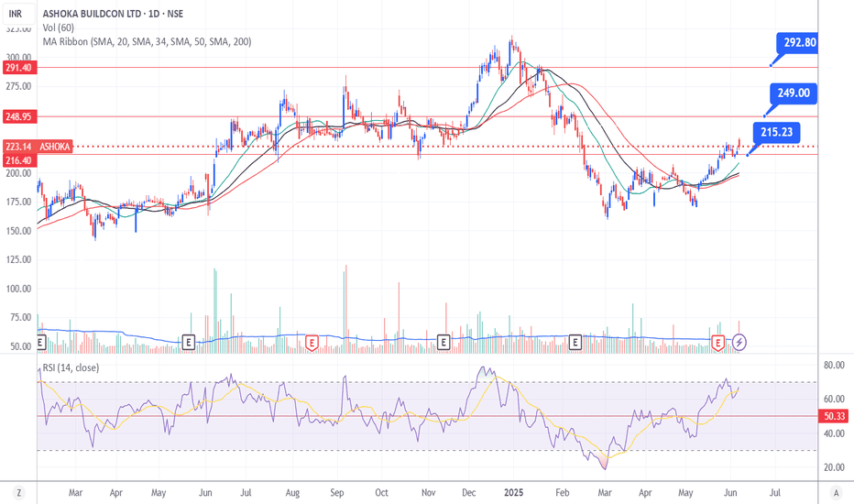Click the Nov label on time axis
The image size is (854, 504).
click(x=429, y=493)
